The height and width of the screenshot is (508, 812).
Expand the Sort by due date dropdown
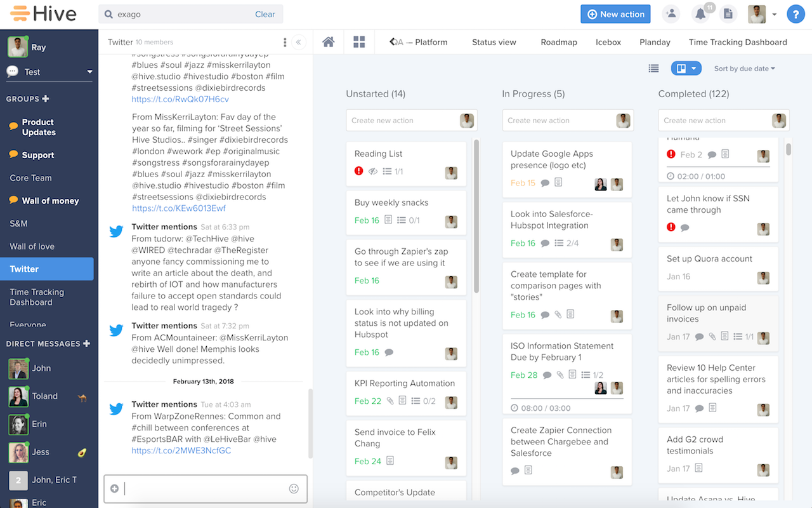[744, 69]
